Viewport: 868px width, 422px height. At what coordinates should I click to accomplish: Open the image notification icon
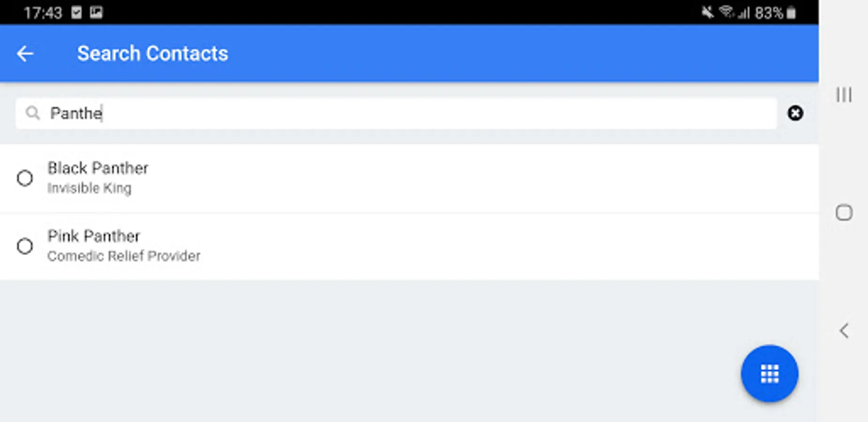point(96,12)
